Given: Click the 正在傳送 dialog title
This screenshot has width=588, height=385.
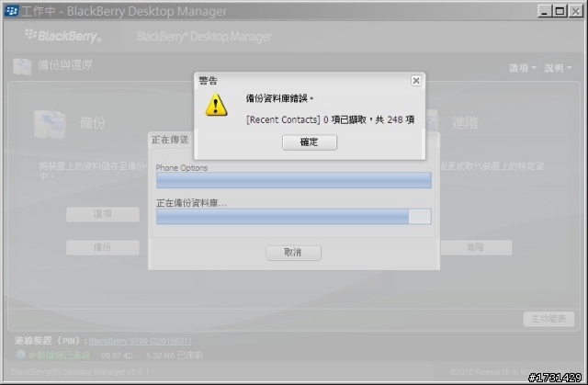Looking at the screenshot, I should pyautogui.click(x=170, y=140).
